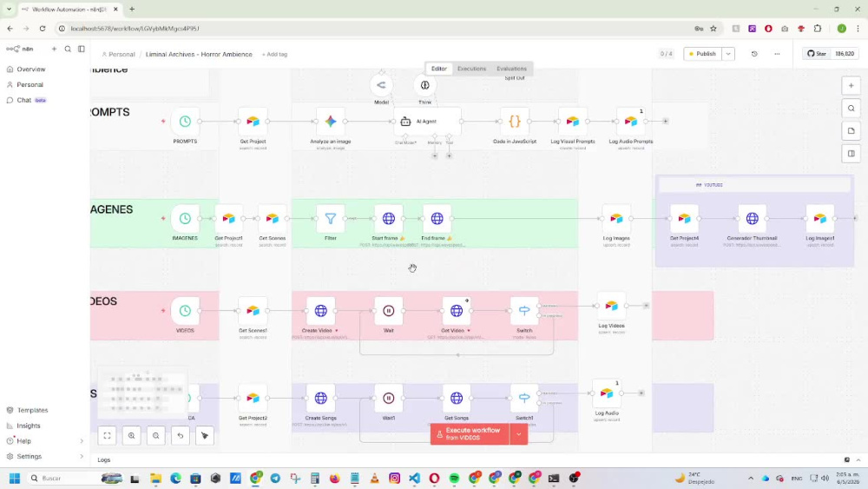
Task: Open the AI Agent node
Action: click(427, 122)
